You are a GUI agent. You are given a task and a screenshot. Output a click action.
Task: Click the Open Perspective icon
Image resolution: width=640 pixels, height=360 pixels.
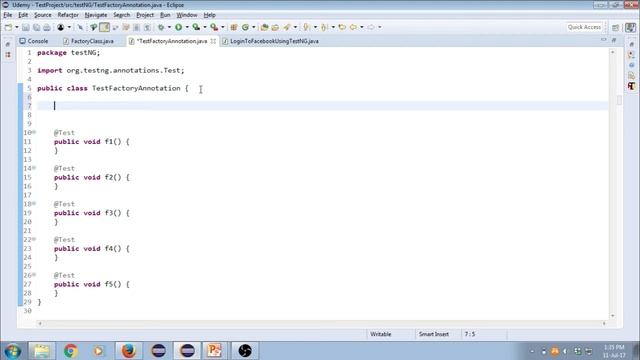click(616, 28)
